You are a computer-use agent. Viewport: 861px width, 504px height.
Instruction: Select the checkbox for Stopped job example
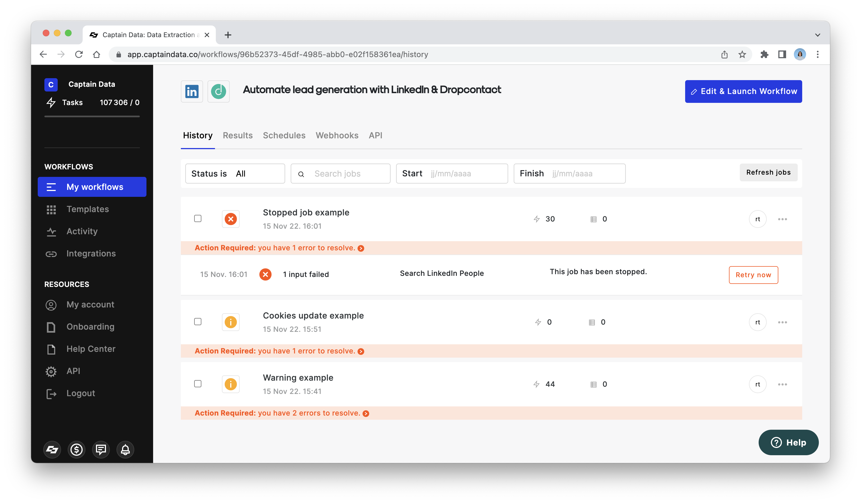198,218
